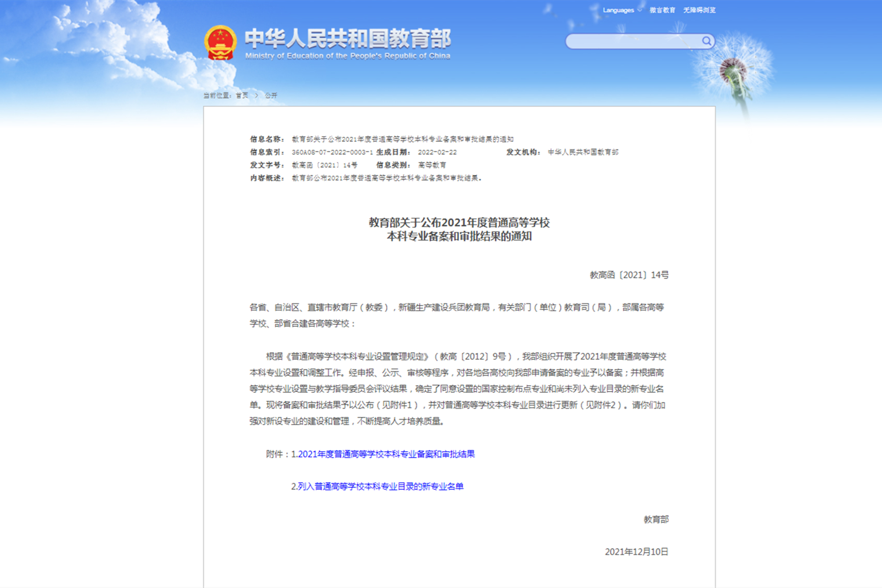Click the breadcrumb arrow after 首页
The image size is (882, 588).
(x=257, y=95)
